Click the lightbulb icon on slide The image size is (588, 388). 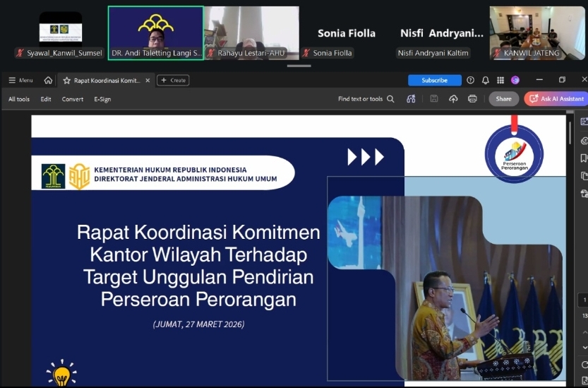click(61, 372)
